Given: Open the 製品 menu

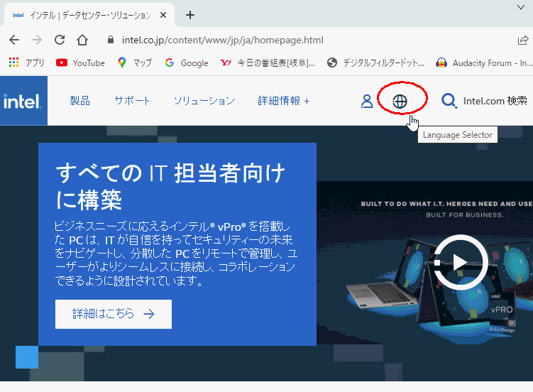Looking at the screenshot, I should click(80, 101).
